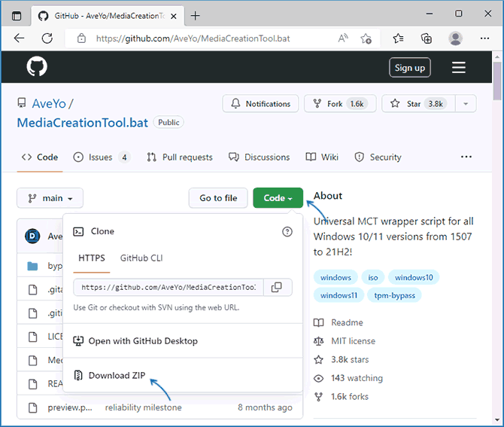Open the Readme link in About
This screenshot has height=427, width=504.
(347, 322)
